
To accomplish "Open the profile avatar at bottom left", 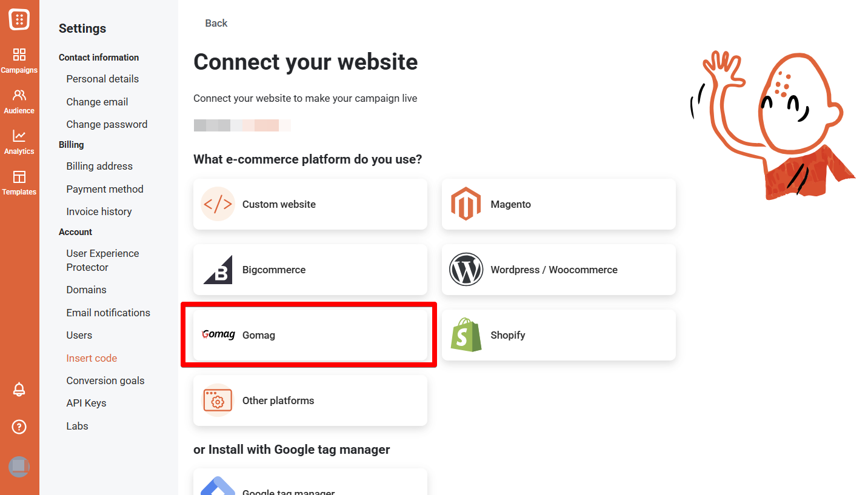I will pos(19,467).
